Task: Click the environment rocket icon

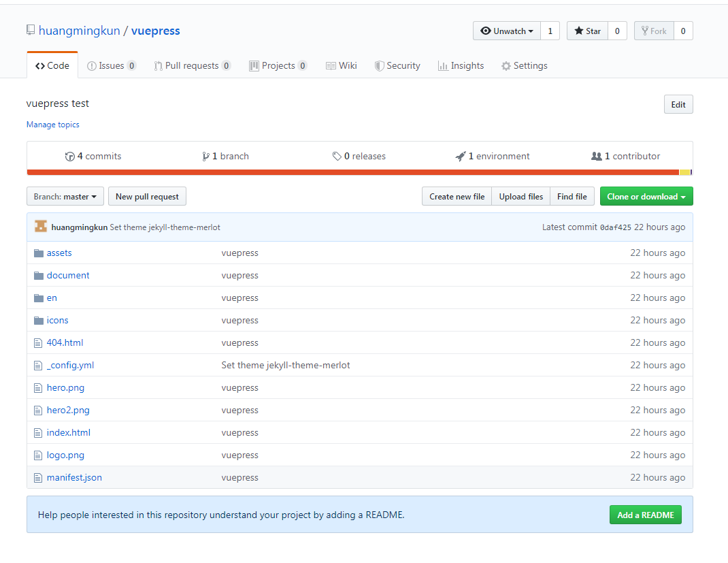Action: 461,157
